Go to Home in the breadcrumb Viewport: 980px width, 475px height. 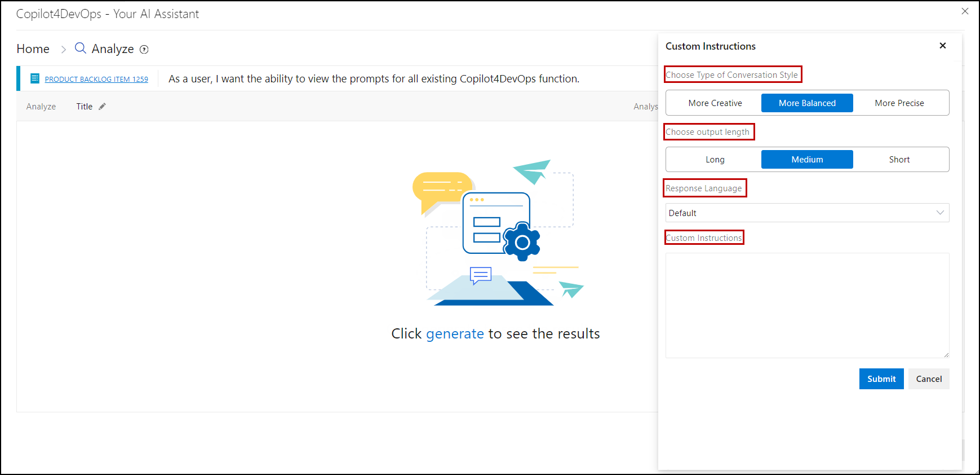click(33, 49)
